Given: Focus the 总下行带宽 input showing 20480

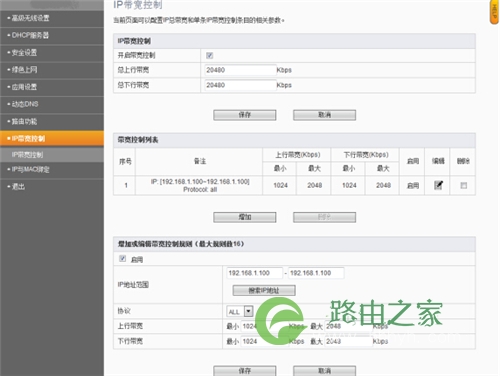Looking at the screenshot, I should (x=240, y=85).
